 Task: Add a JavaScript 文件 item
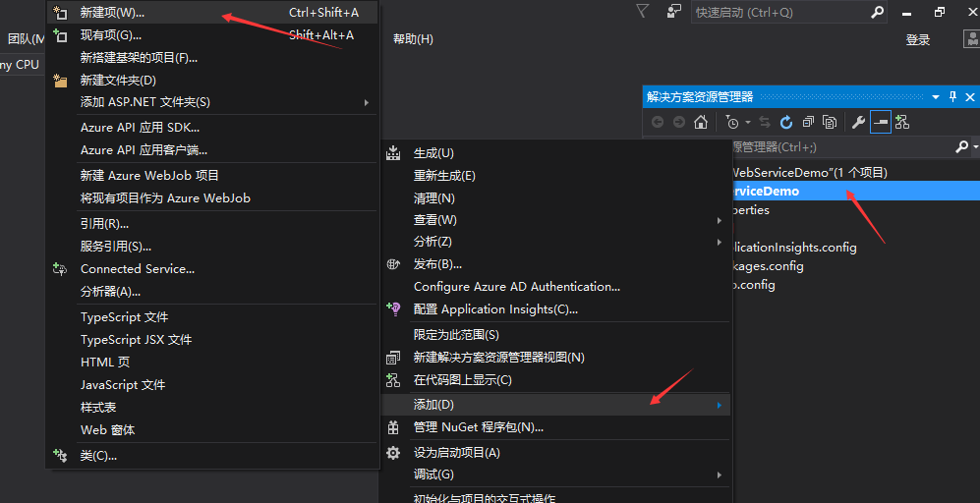pyautogui.click(x=212, y=384)
